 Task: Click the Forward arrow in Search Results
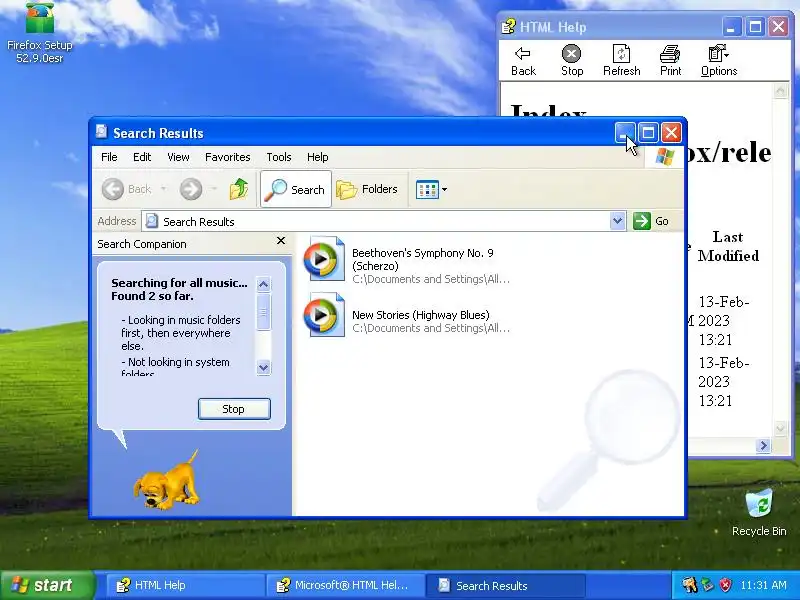[191, 189]
